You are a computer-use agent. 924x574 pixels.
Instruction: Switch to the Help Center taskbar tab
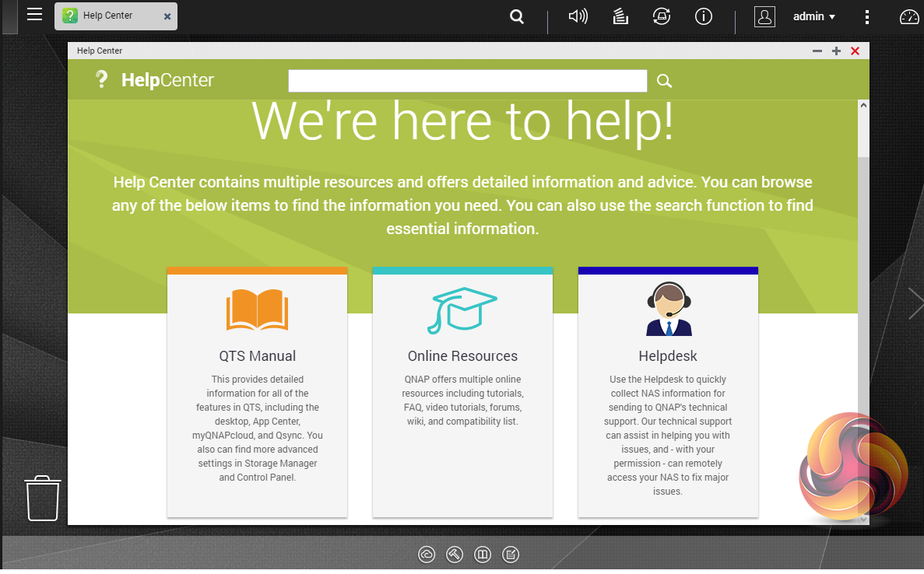click(x=115, y=16)
